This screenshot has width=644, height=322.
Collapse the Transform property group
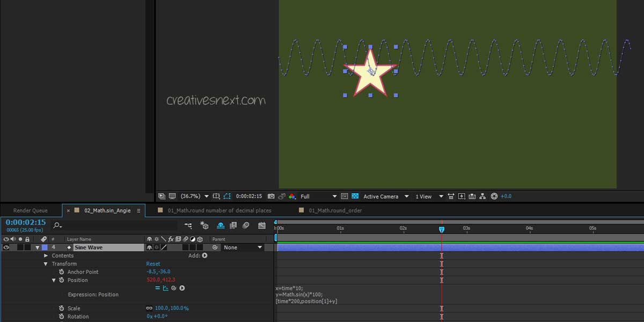[x=46, y=264]
